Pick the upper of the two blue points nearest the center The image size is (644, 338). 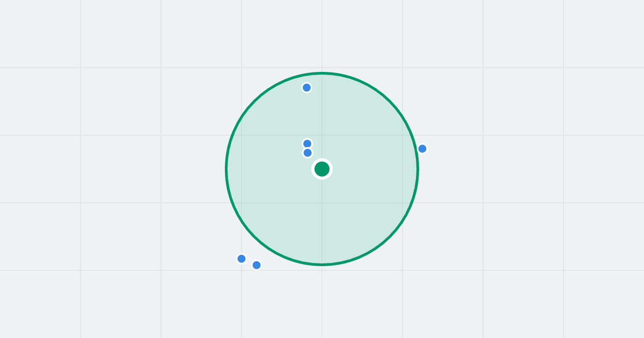click(x=307, y=144)
